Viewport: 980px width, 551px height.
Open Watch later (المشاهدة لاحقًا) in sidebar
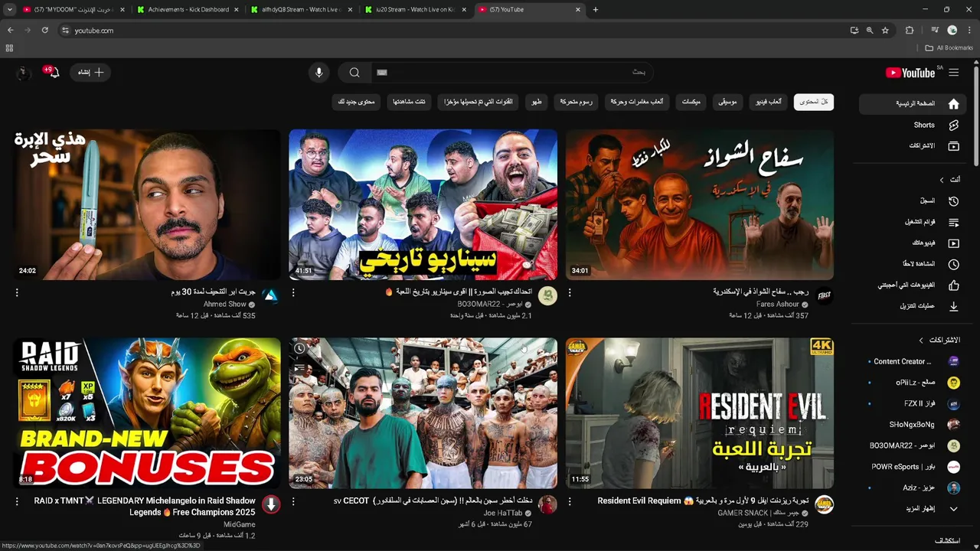911,264
